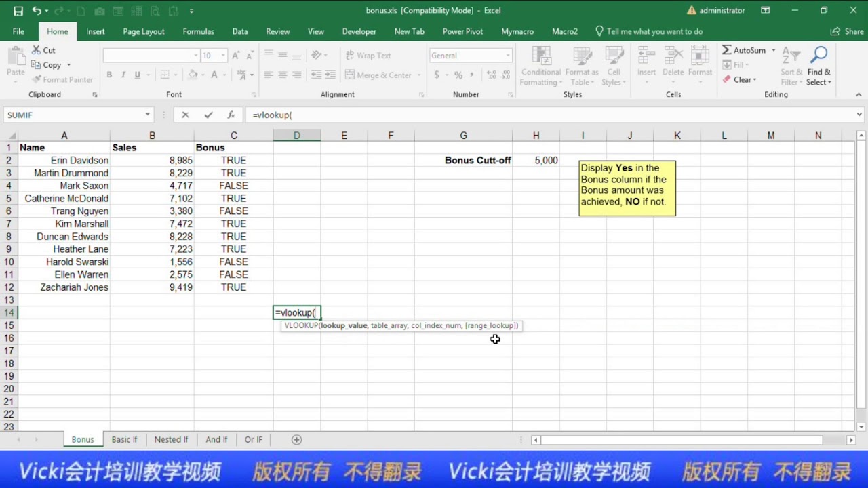Screen dimensions: 868x488
Task: Toggle Align Right
Action: pos(297,75)
